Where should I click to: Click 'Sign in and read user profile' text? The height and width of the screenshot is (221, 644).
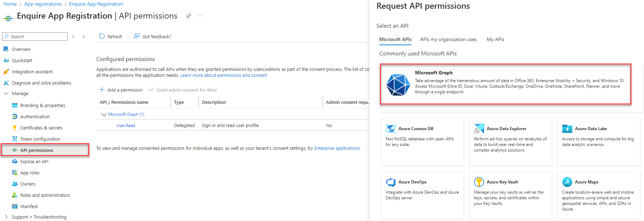(230, 125)
